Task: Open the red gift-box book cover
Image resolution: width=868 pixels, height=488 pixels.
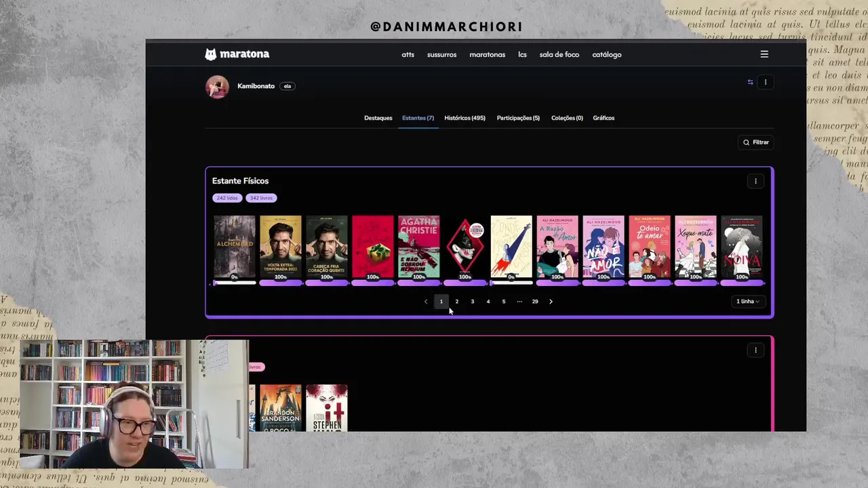Action: 373,247
